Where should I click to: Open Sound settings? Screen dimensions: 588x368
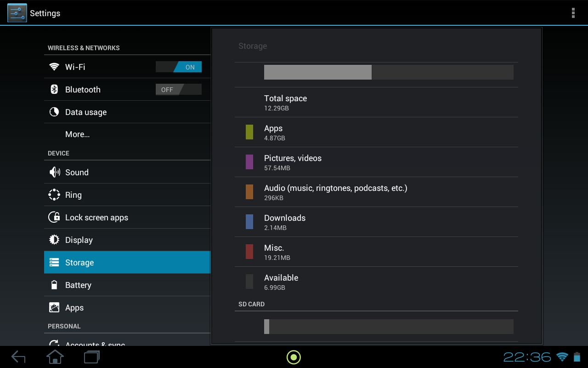point(127,172)
